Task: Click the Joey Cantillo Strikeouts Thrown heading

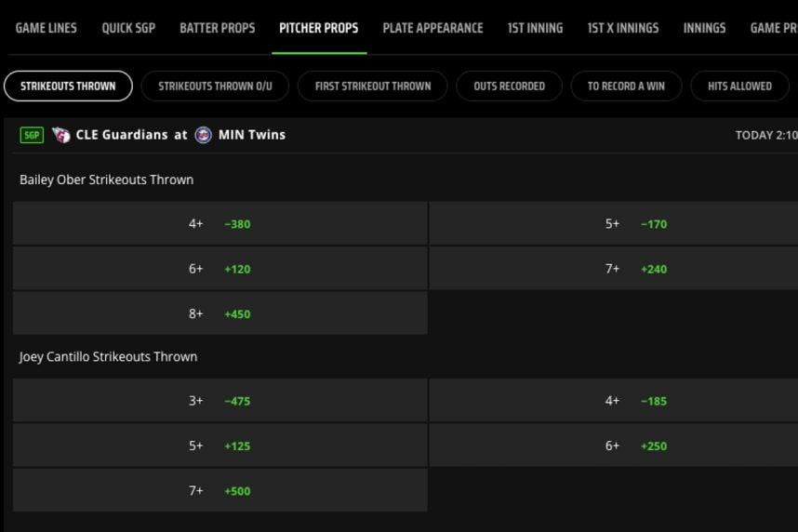Action: point(108,357)
